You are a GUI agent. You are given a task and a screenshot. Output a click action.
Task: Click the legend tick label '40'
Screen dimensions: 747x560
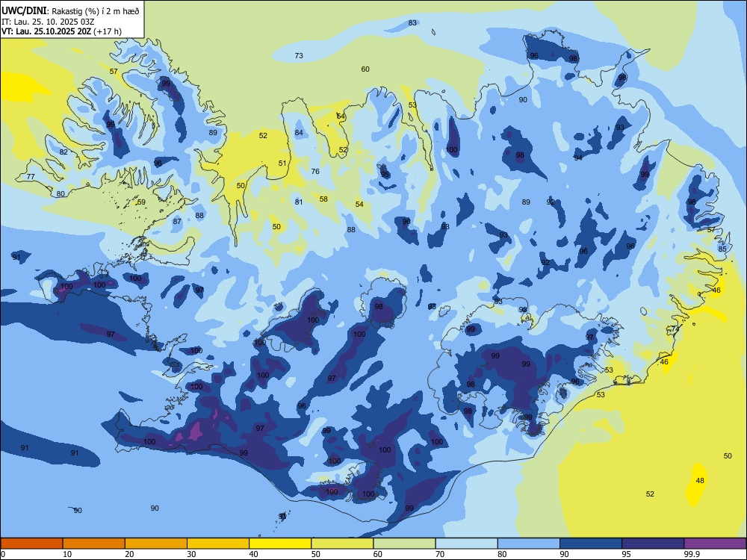[x=253, y=554]
